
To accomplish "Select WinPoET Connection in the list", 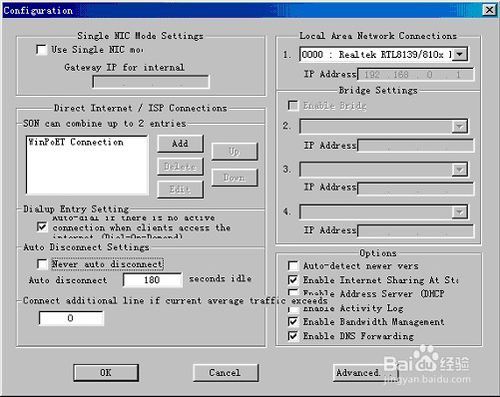I will tap(76, 142).
